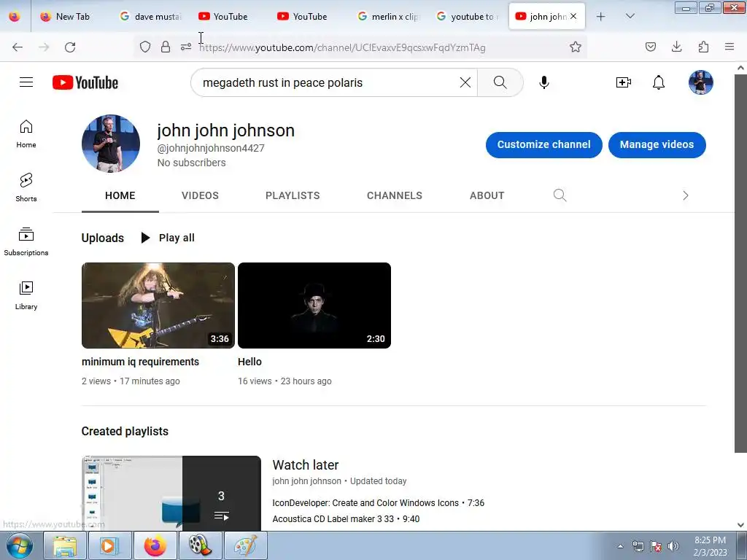Open the Watch later playlist thumbnail
This screenshot has height=560, width=747.
click(171, 494)
